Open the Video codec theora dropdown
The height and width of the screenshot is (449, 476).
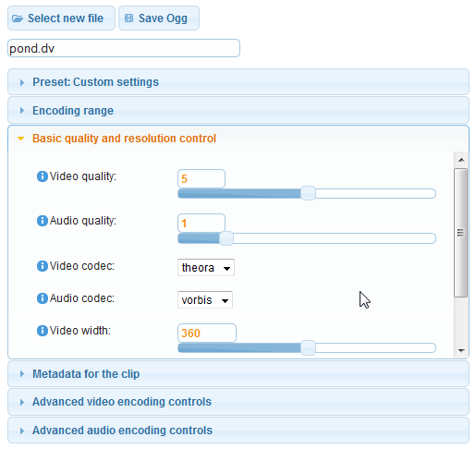click(x=206, y=267)
